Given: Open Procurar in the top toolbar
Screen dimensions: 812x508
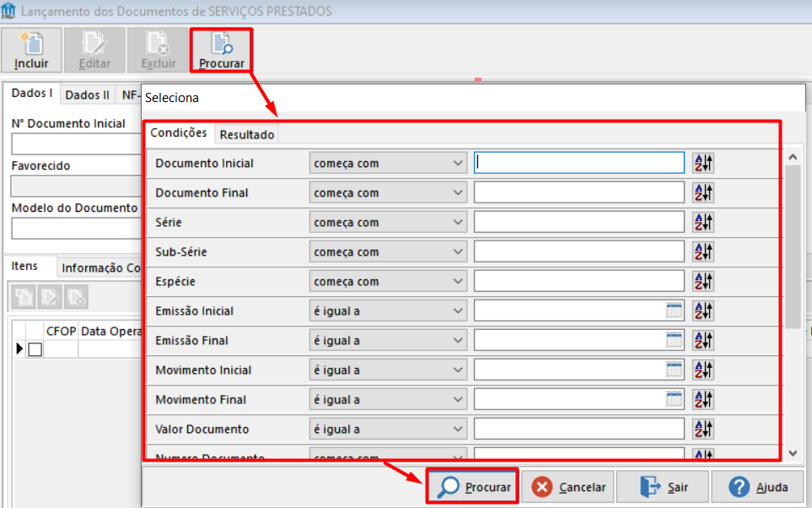Looking at the screenshot, I should point(221,51).
